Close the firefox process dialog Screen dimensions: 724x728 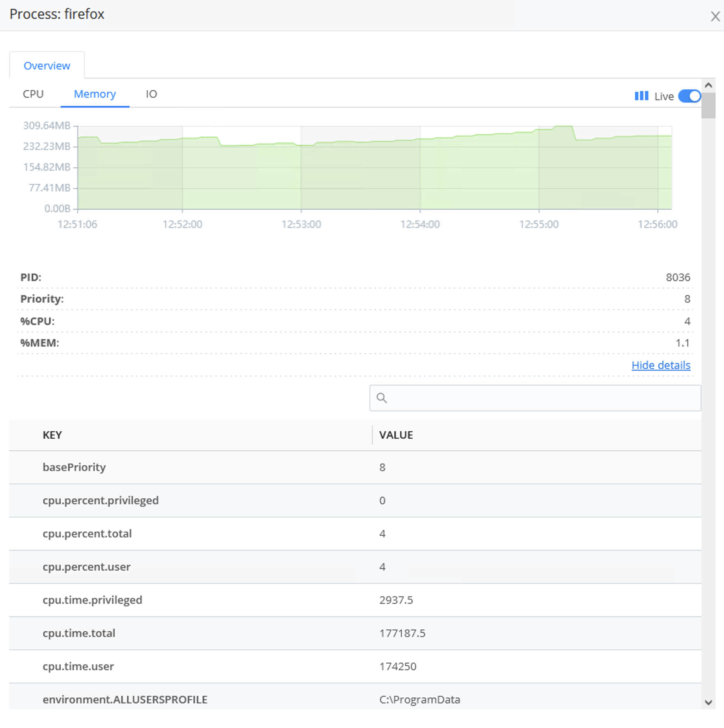click(x=715, y=16)
